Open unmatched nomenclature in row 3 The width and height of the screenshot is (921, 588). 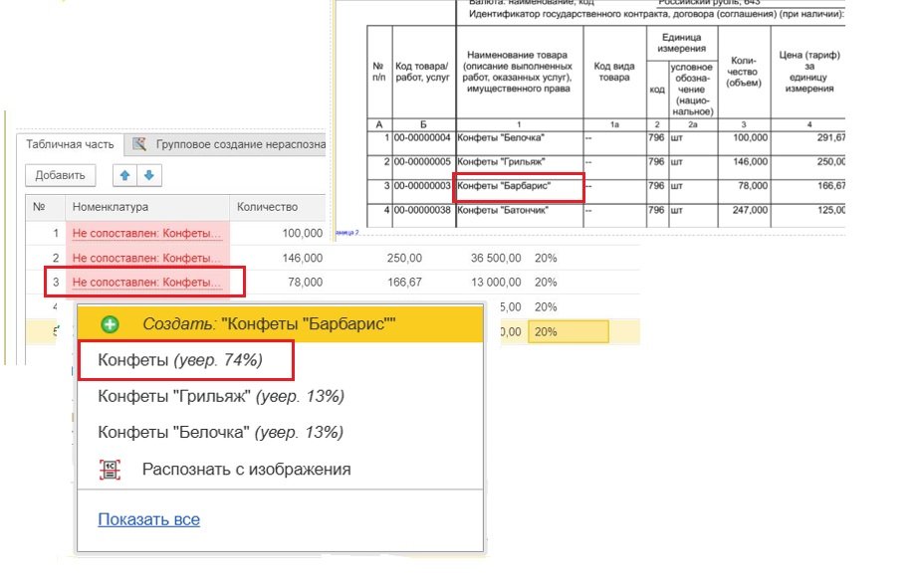click(146, 283)
